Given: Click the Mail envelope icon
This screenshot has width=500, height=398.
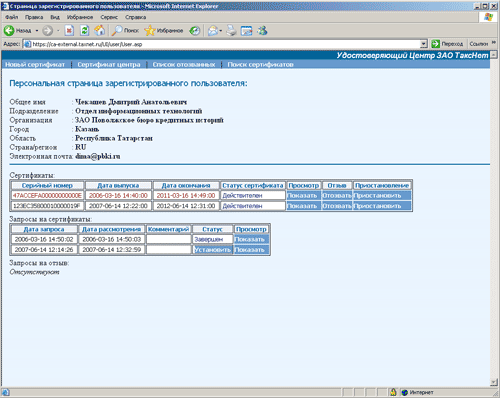Looking at the screenshot, I should click(213, 31).
